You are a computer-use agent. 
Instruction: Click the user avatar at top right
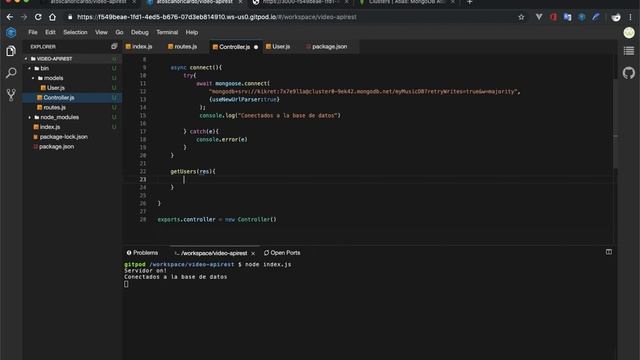(x=629, y=33)
